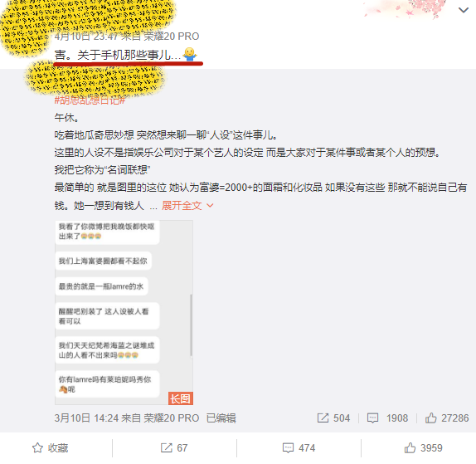
Task: Click the image's vertical scrollbar handle
Action: pos(191,325)
